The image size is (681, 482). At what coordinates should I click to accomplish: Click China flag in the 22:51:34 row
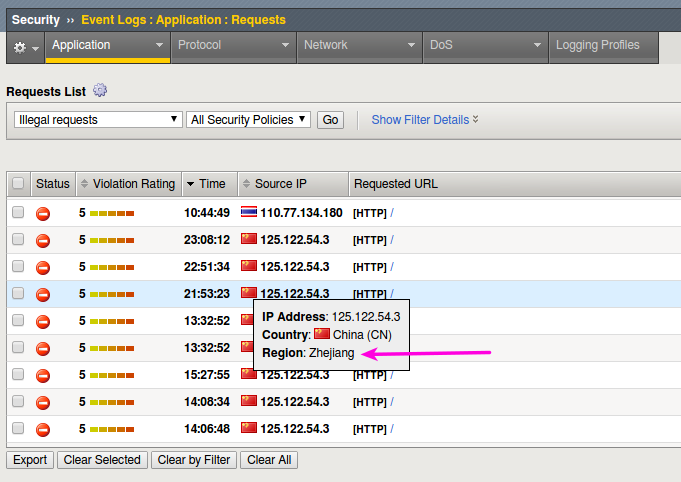coord(249,265)
